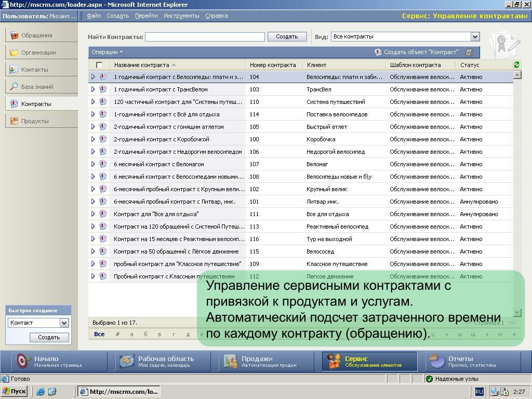Viewport: 532px width, 399px height.
Task: Click Создать button next to search field
Action: (x=287, y=36)
